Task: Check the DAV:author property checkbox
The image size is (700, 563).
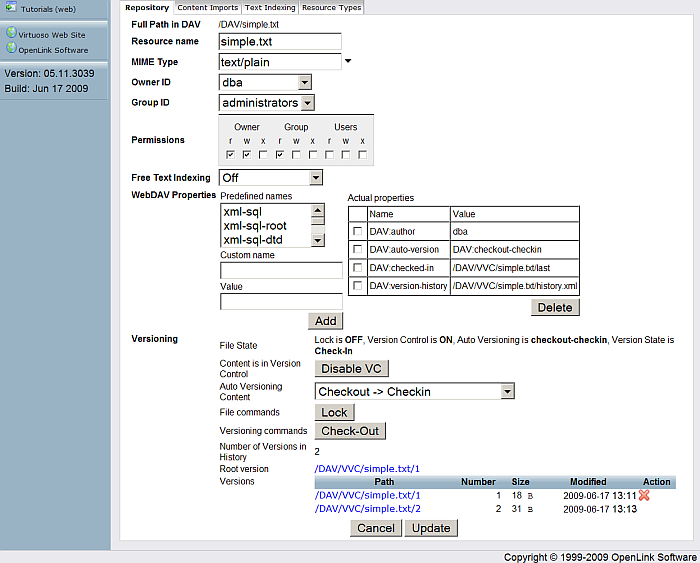Action: (x=358, y=231)
